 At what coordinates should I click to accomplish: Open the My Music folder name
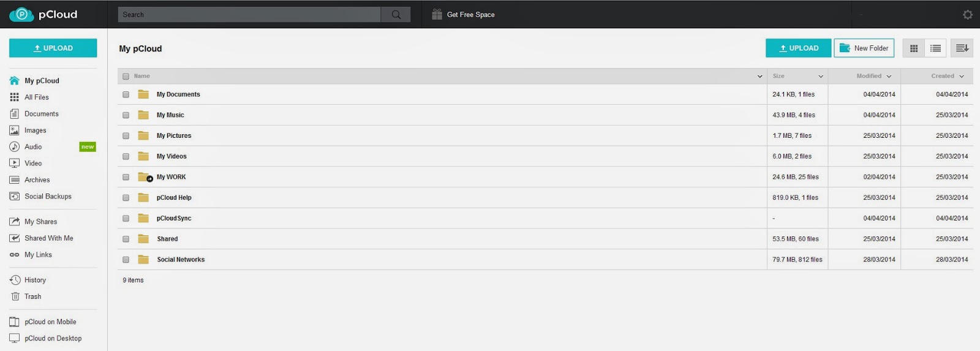(170, 115)
